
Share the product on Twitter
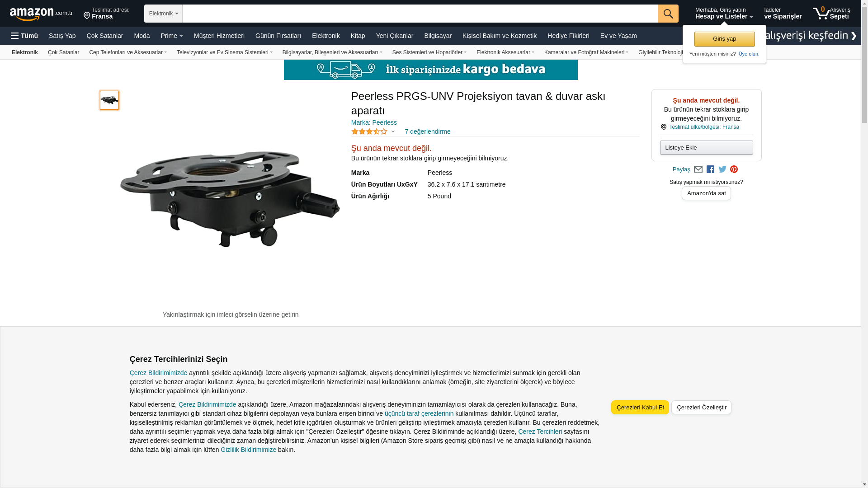pos(722,169)
